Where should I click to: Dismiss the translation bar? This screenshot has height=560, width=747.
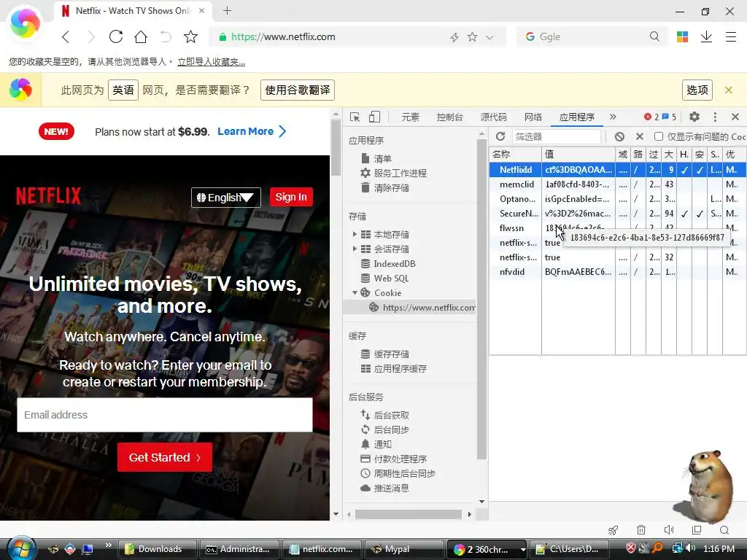(x=729, y=90)
